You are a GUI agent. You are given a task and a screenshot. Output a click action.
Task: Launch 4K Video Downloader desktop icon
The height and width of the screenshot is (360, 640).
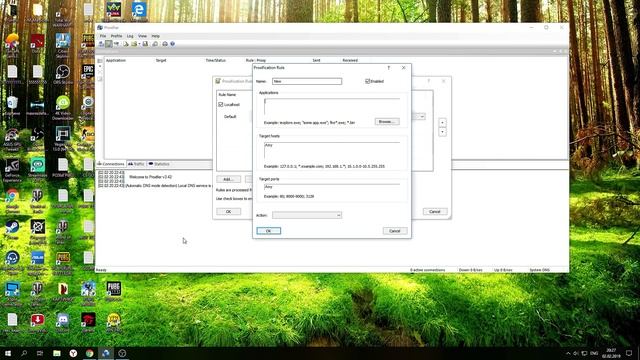(62, 107)
